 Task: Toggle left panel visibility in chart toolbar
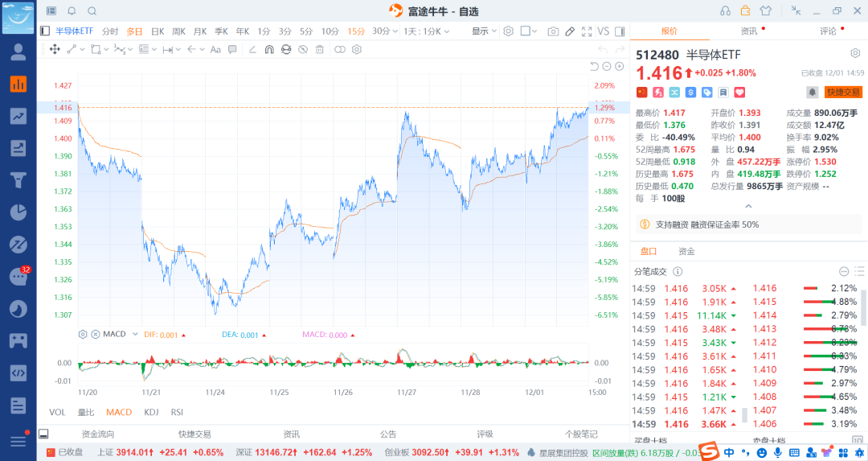[x=45, y=31]
